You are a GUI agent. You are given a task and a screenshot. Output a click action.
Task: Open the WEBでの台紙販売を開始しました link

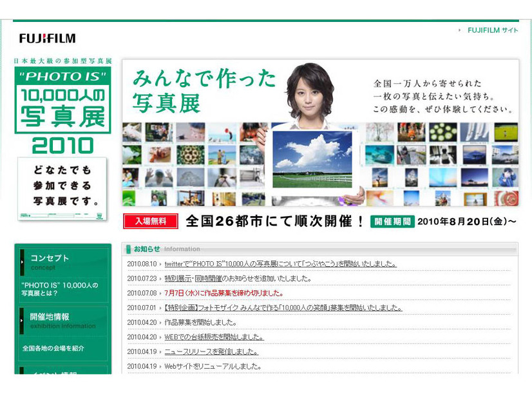(x=214, y=337)
